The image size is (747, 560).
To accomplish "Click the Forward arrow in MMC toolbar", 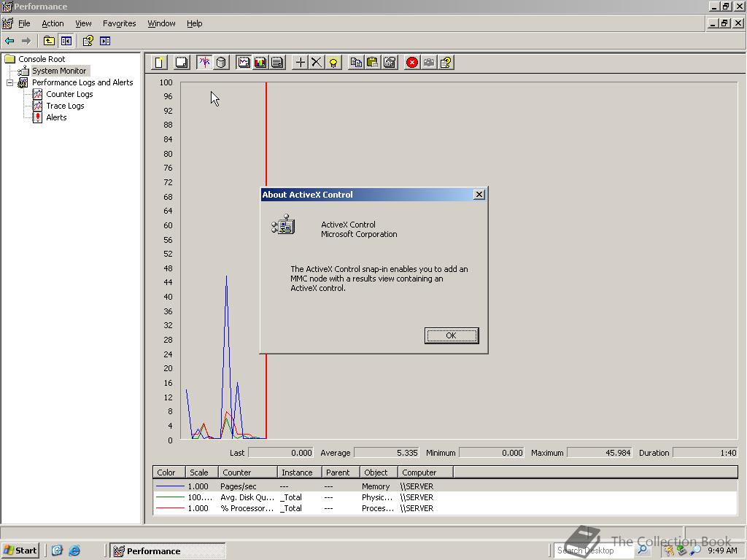I will 26,41.
